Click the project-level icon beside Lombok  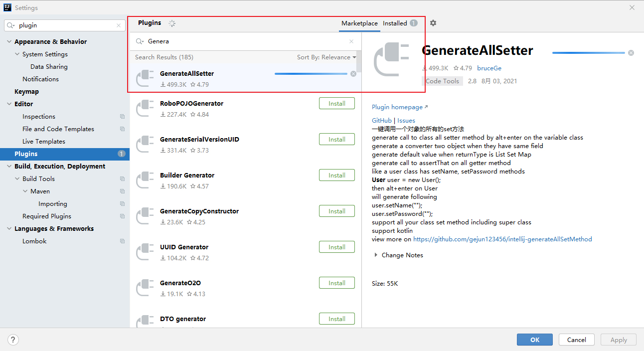click(x=122, y=241)
